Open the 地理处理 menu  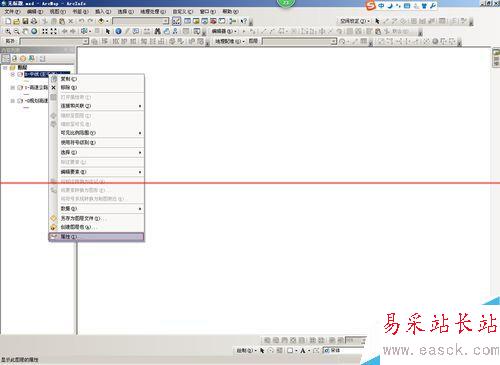[153, 11]
